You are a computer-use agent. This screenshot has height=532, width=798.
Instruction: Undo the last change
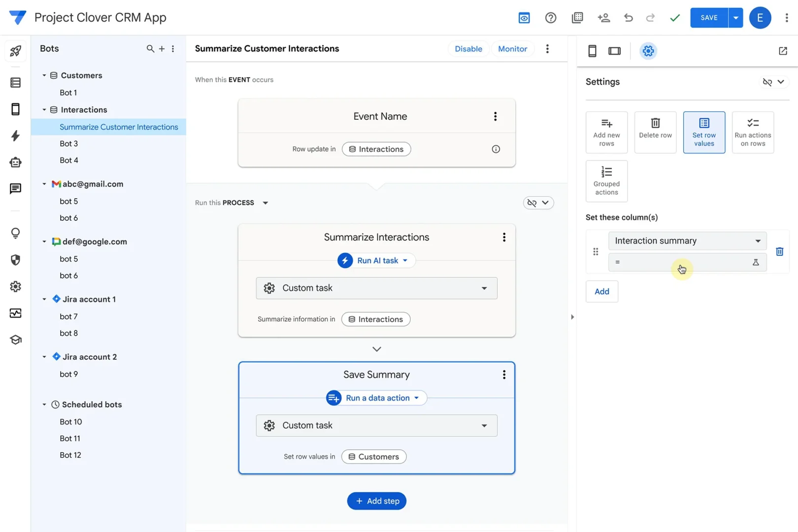click(629, 18)
